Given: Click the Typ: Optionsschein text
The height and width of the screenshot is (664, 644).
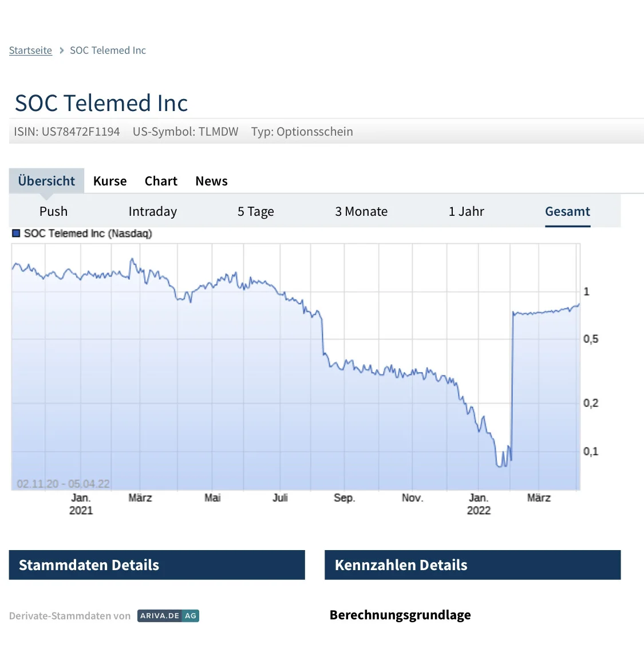Looking at the screenshot, I should pyautogui.click(x=302, y=132).
